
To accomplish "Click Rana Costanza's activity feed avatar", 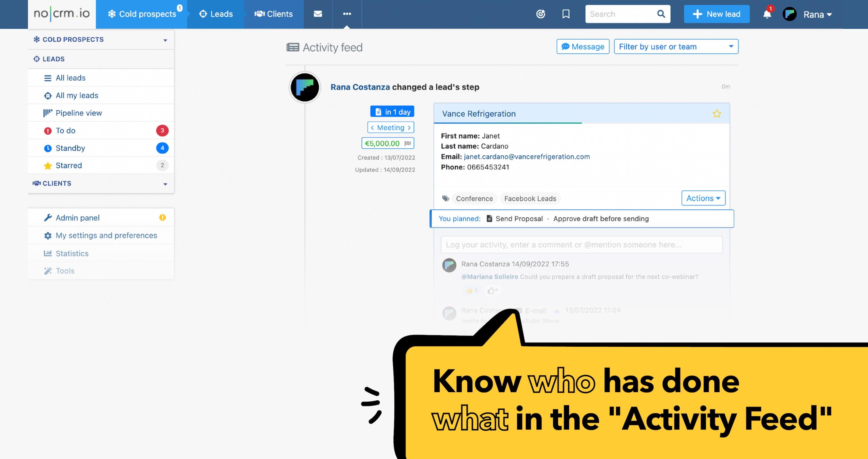I will tap(305, 87).
